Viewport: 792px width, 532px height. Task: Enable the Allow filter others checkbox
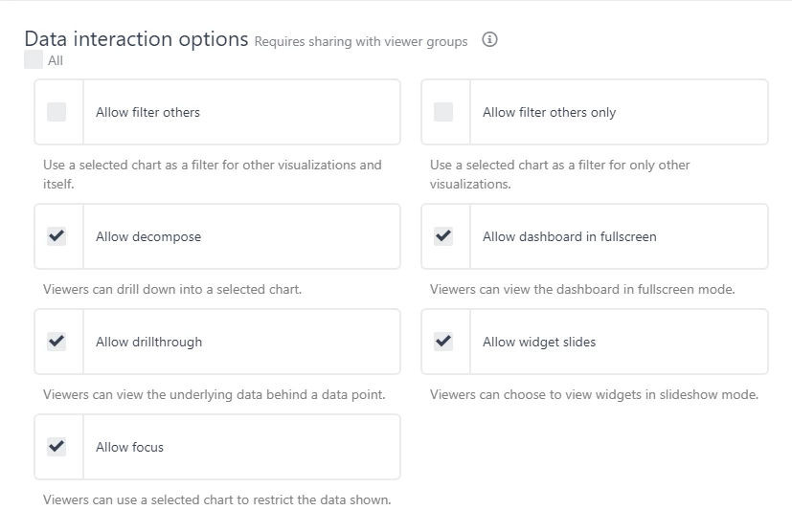point(57,112)
